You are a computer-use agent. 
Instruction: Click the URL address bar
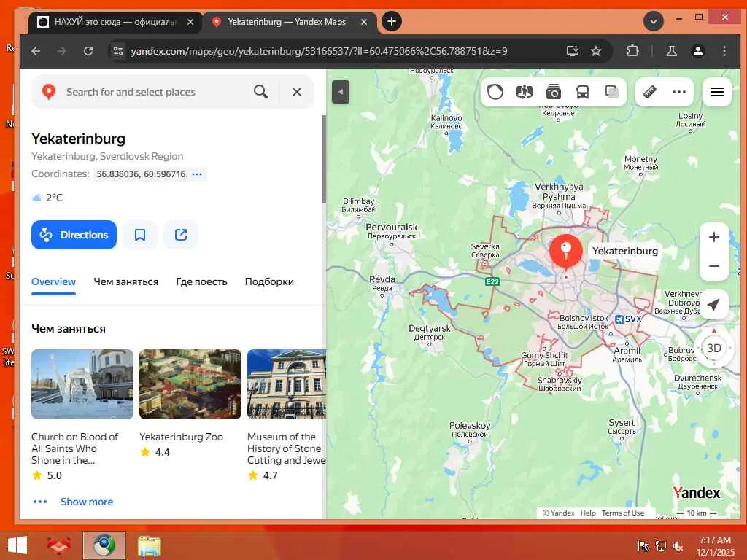[320, 51]
